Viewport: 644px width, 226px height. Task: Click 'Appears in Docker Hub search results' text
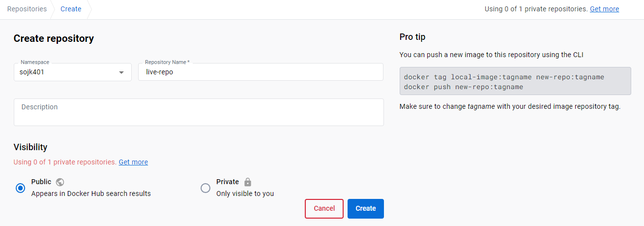(x=91, y=194)
